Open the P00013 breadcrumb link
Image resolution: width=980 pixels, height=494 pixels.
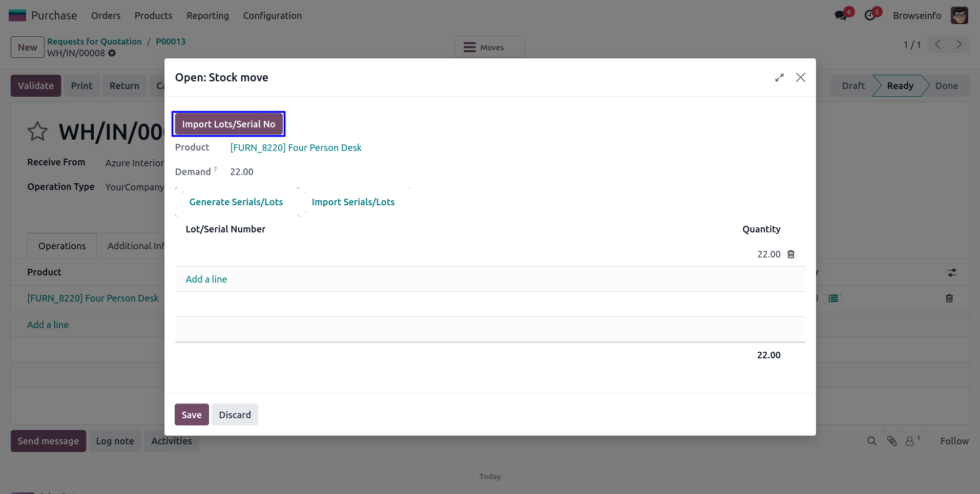click(x=171, y=41)
